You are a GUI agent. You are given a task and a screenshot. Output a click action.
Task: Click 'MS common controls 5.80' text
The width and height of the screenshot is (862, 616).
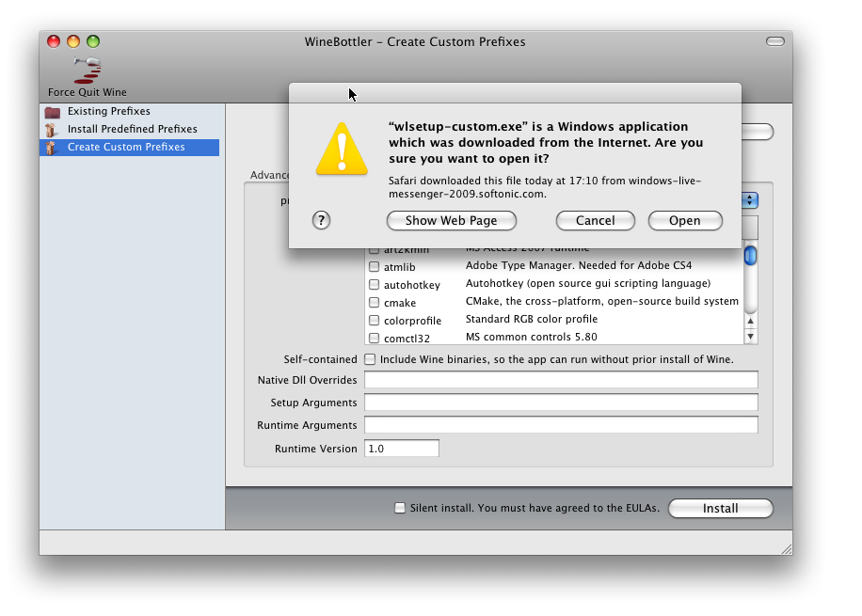pyautogui.click(x=531, y=337)
